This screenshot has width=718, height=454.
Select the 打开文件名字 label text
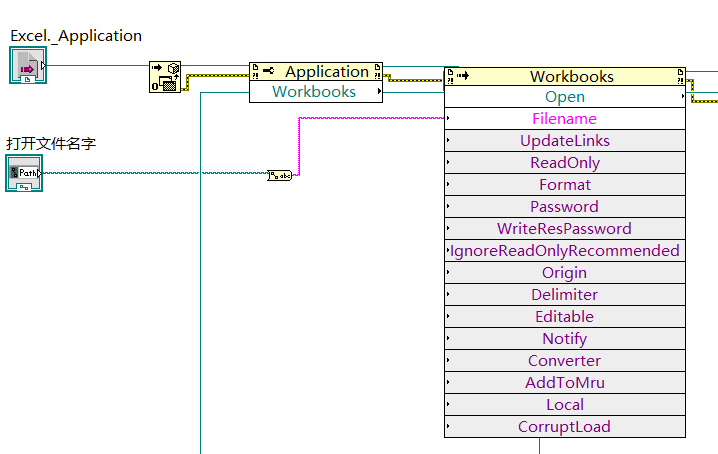pyautogui.click(x=51, y=144)
